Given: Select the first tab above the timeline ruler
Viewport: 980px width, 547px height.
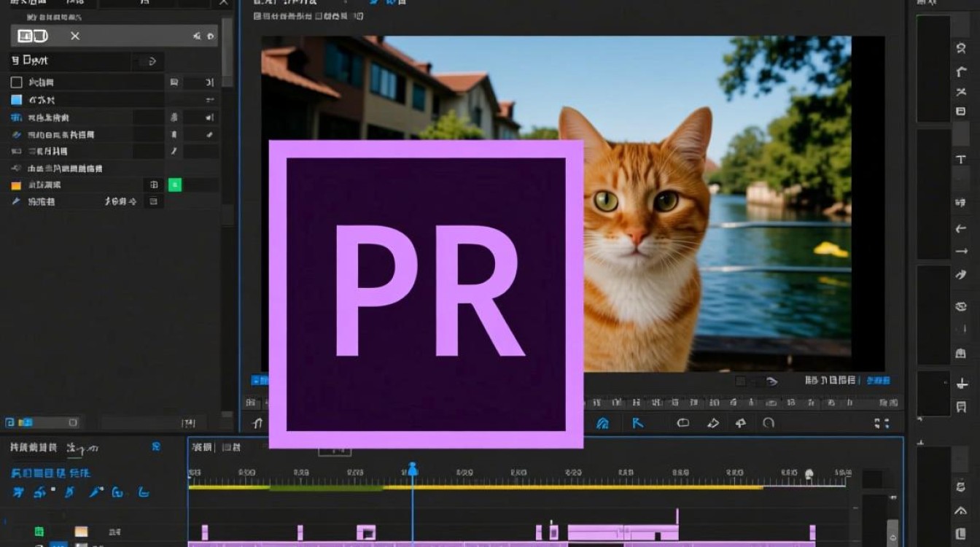Looking at the screenshot, I should 201,447.
